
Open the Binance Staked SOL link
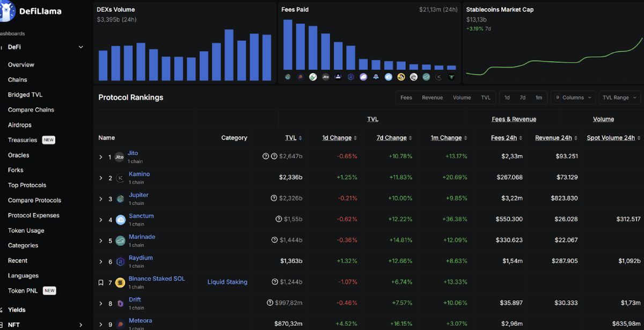tap(157, 278)
